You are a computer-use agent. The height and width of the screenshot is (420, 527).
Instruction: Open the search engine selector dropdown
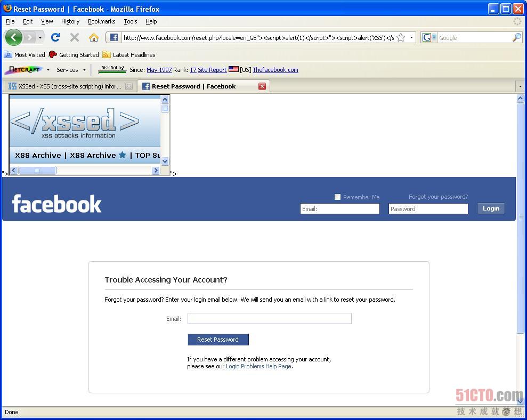(x=434, y=37)
